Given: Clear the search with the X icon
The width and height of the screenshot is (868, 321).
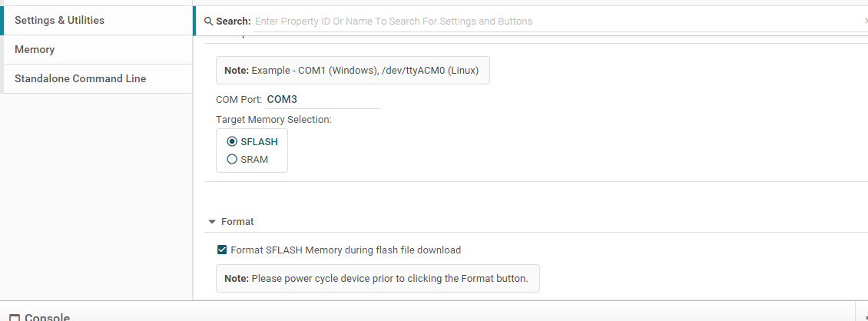Looking at the screenshot, I should click(x=866, y=22).
